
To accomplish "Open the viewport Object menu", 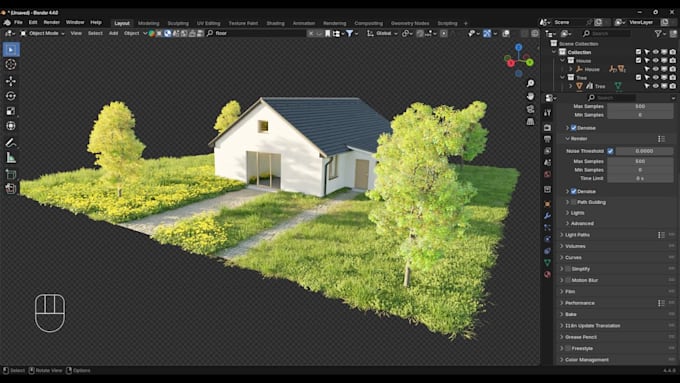I will (131, 33).
